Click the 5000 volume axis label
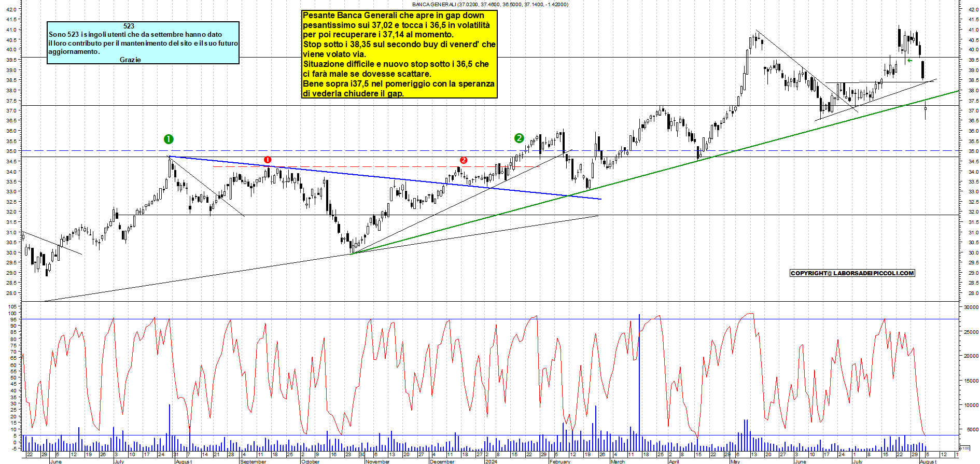980x464 pixels. (x=972, y=430)
